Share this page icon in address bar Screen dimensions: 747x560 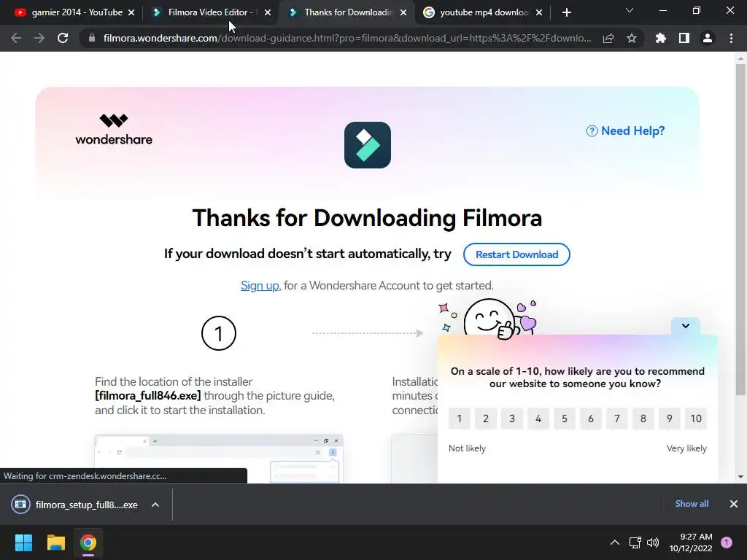pyautogui.click(x=608, y=38)
